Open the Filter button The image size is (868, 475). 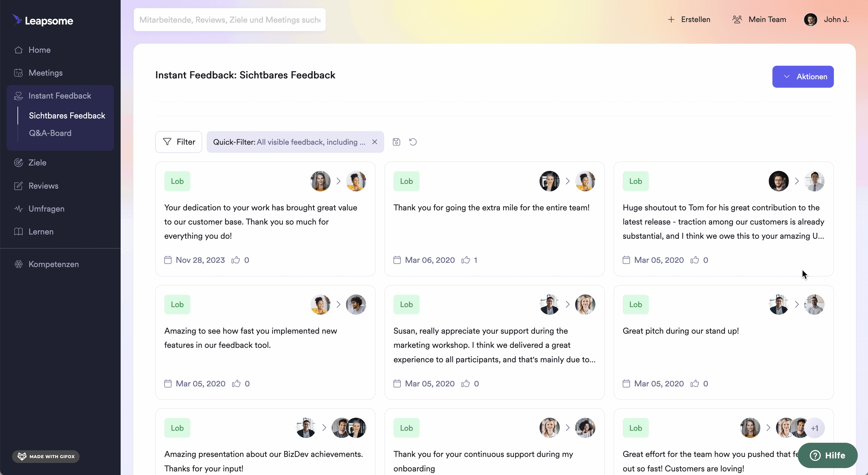(x=179, y=142)
